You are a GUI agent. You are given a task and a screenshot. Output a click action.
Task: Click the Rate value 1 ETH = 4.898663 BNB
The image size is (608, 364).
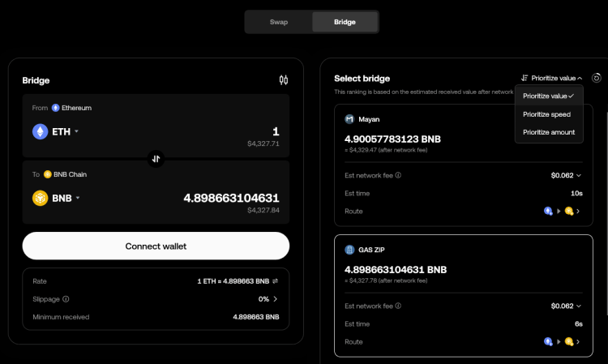point(233,281)
